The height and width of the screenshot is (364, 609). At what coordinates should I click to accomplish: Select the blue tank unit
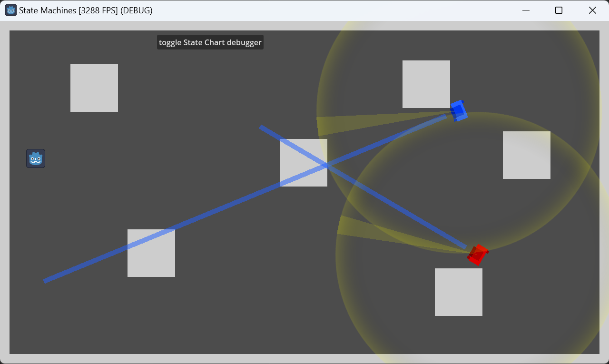pos(459,111)
